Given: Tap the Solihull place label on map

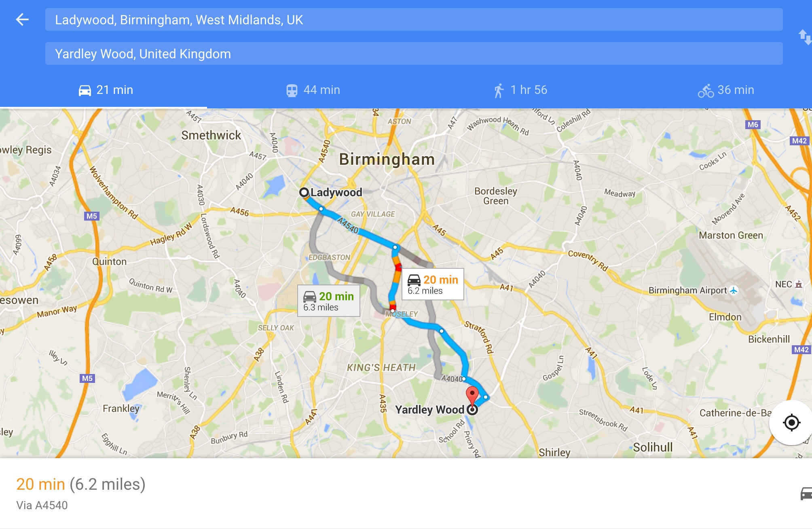Looking at the screenshot, I should click(x=653, y=447).
